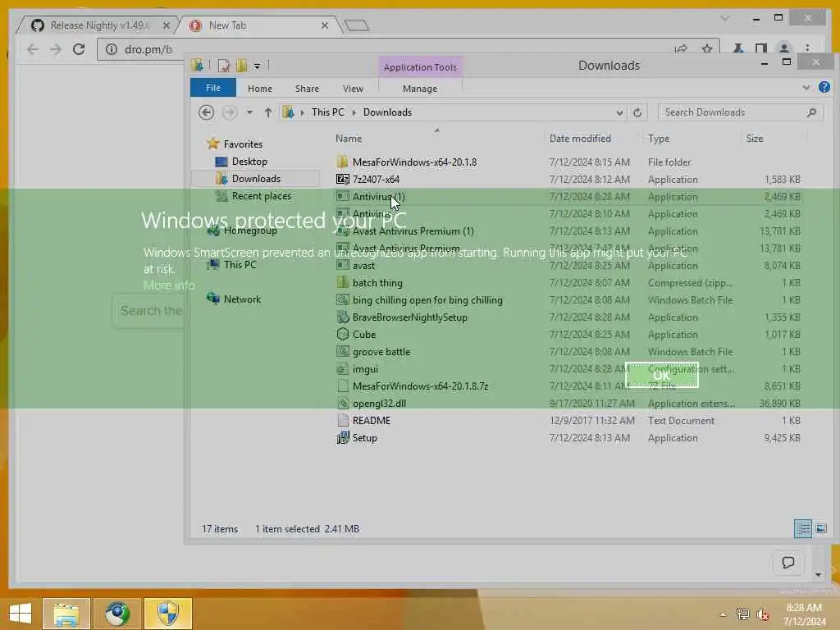Select Setup application icon

(x=343, y=438)
